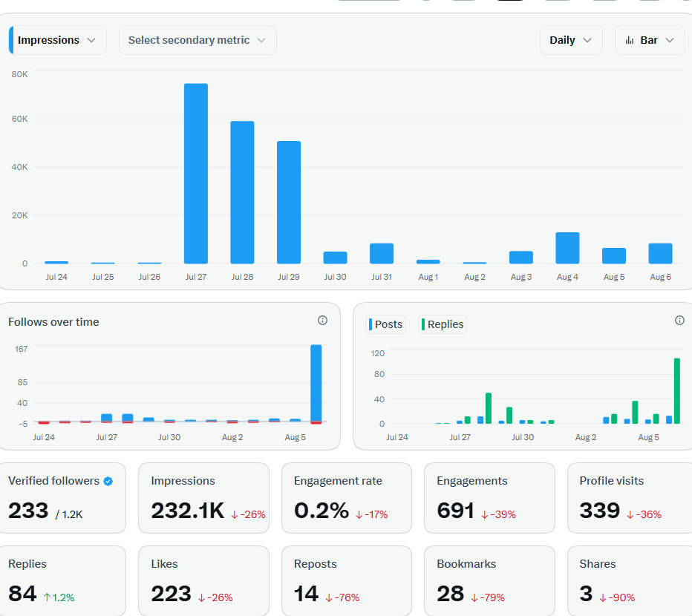Click the -79% change on Bookmarks card
This screenshot has width=692, height=616.
coord(488,597)
